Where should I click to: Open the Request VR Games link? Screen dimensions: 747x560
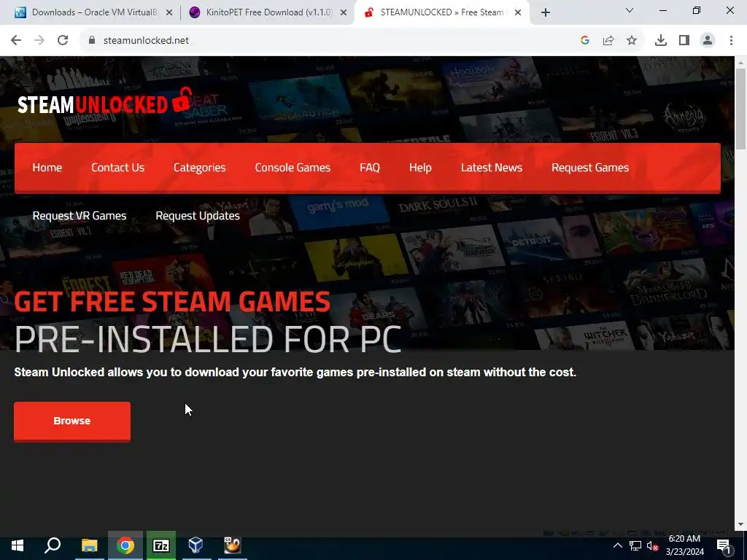point(80,216)
